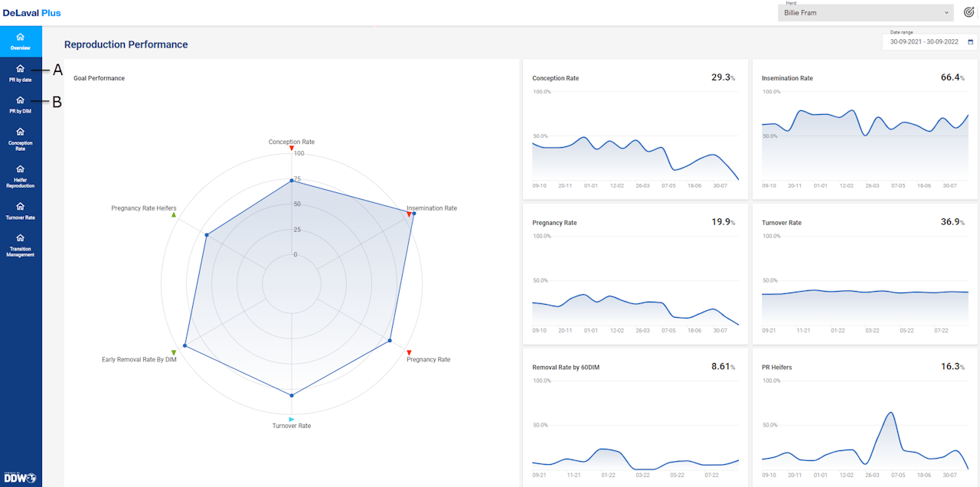Click the DDW logo at bottom left

(20, 478)
